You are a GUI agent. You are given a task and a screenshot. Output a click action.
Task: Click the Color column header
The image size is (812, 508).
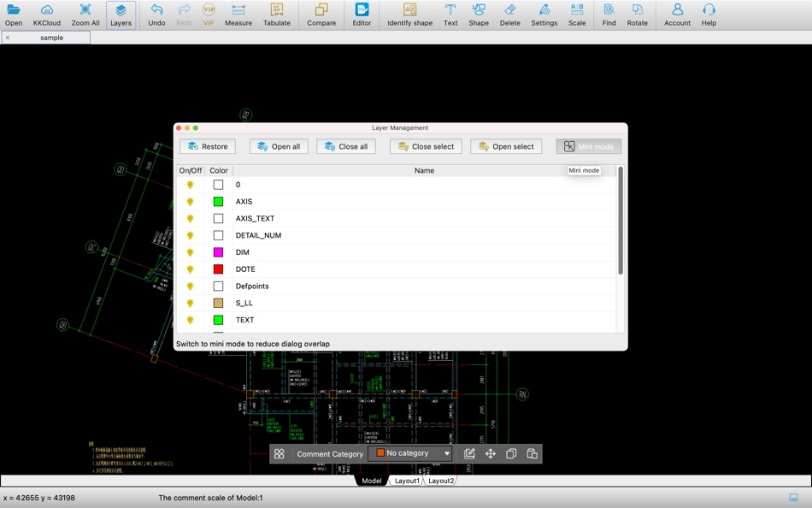point(219,170)
